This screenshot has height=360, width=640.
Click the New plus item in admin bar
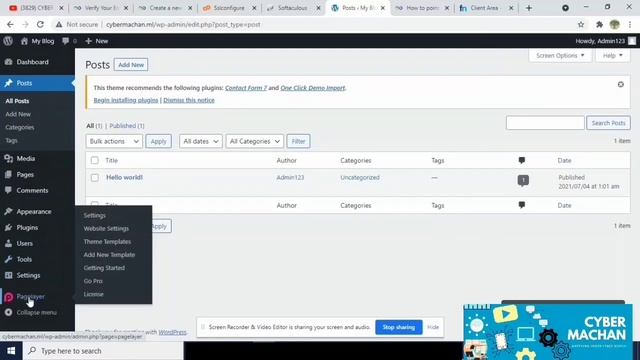pos(97,41)
